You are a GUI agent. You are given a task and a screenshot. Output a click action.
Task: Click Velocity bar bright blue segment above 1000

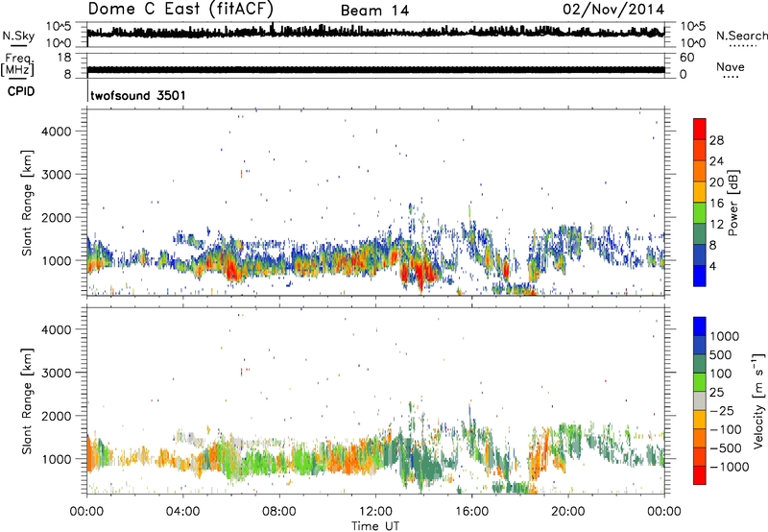700,326
